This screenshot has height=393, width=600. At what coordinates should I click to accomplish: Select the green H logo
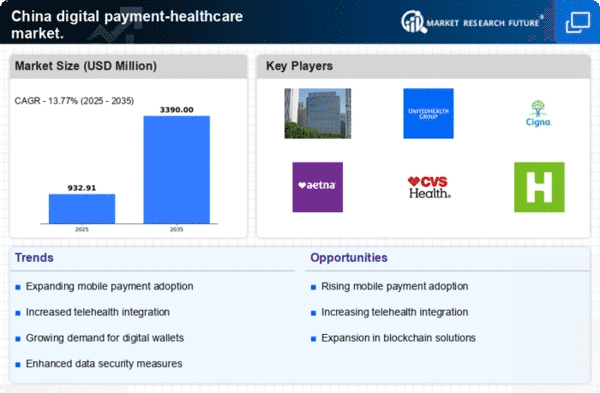539,187
